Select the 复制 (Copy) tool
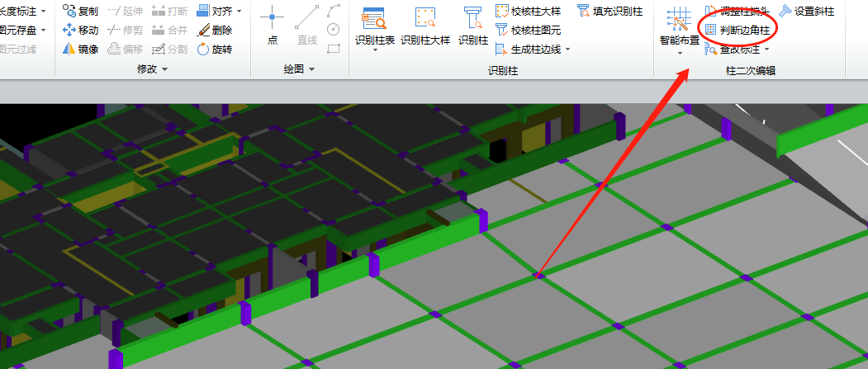 coord(80,11)
